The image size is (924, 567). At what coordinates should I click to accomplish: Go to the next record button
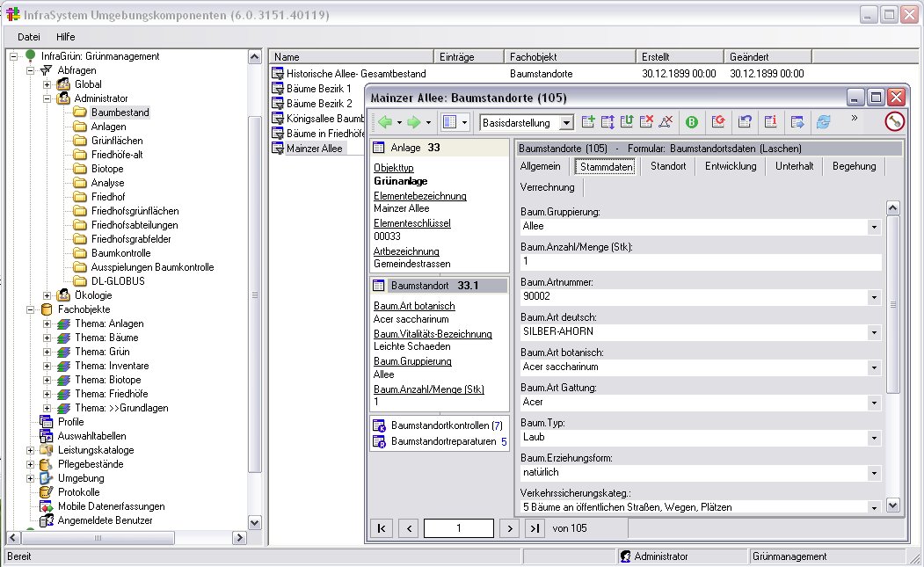tap(508, 528)
